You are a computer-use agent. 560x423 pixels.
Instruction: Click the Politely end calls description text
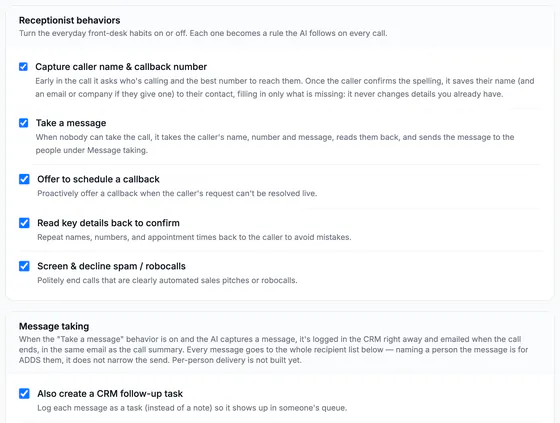(x=167, y=280)
